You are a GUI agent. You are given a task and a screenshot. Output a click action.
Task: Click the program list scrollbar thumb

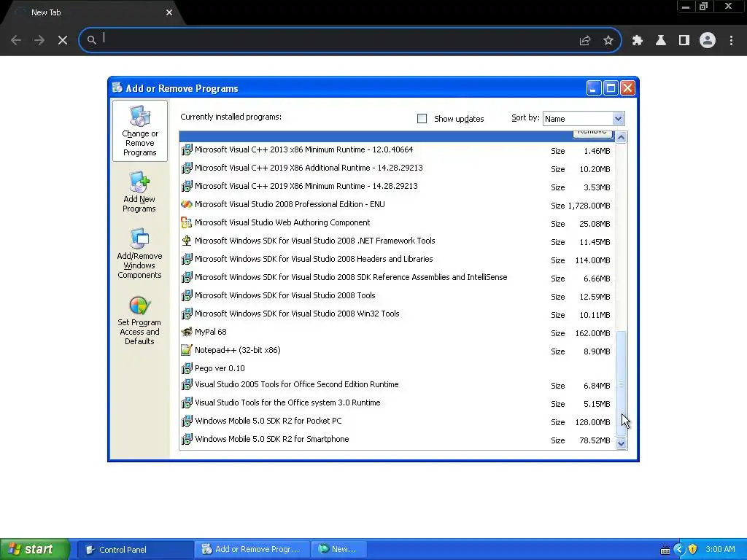pos(621,384)
